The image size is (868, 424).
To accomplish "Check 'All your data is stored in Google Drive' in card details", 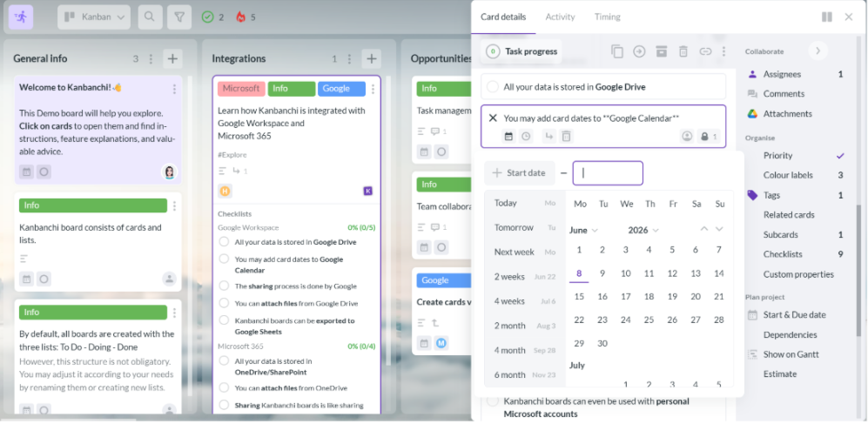I will point(493,87).
